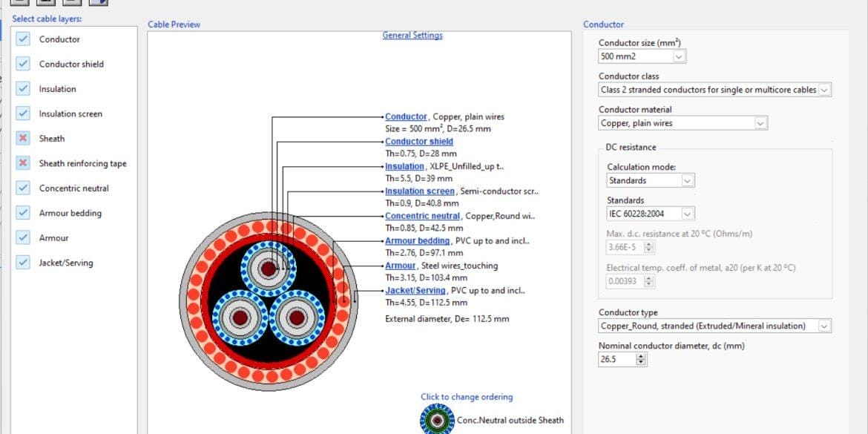Viewport: 868px width, 434px height.
Task: Uncheck the Jacket/Serving layer checkbox
Action: coord(24,263)
